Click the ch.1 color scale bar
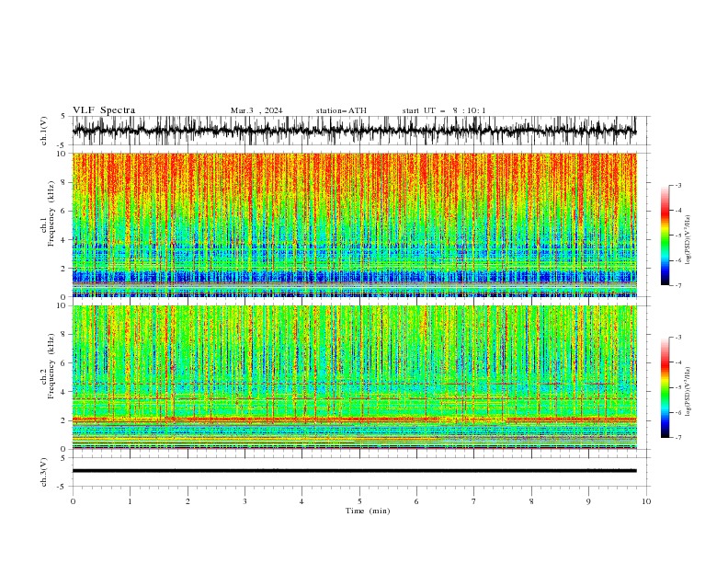 [x=665, y=236]
